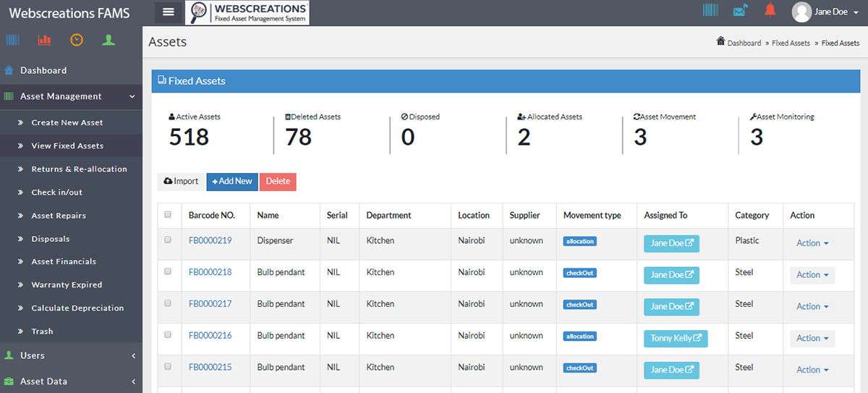
Task: Open Action dropdown for FB0000217
Action: 812,307
